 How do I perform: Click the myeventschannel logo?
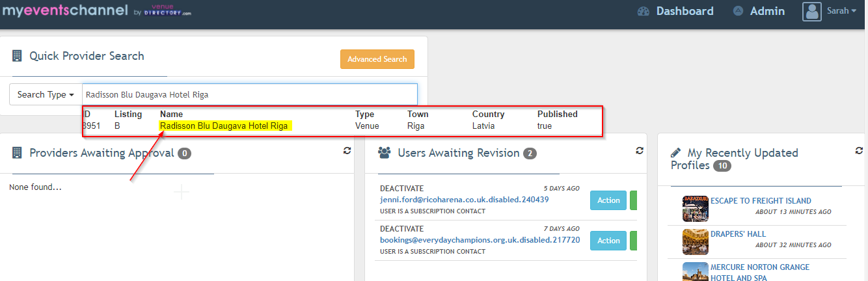tap(96, 11)
